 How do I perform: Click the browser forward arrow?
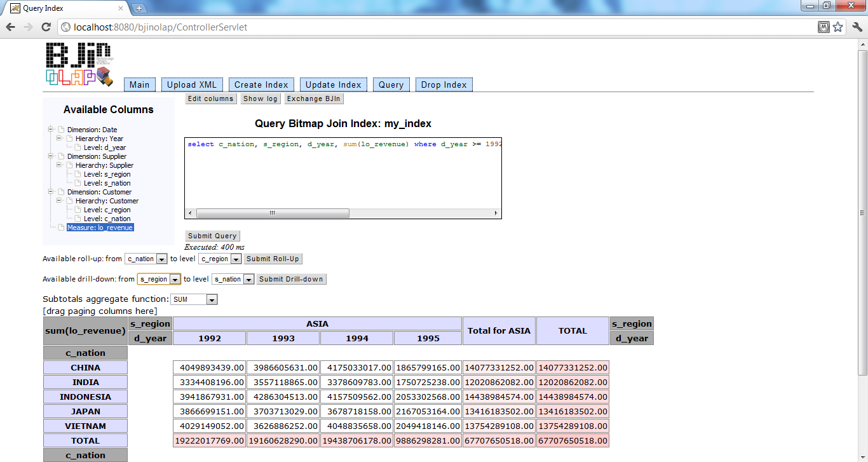point(28,27)
